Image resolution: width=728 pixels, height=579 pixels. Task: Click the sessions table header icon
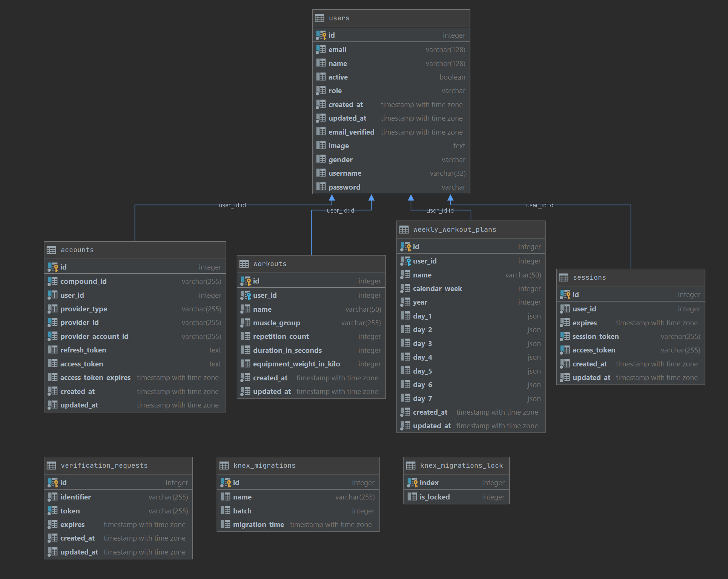pyautogui.click(x=564, y=277)
